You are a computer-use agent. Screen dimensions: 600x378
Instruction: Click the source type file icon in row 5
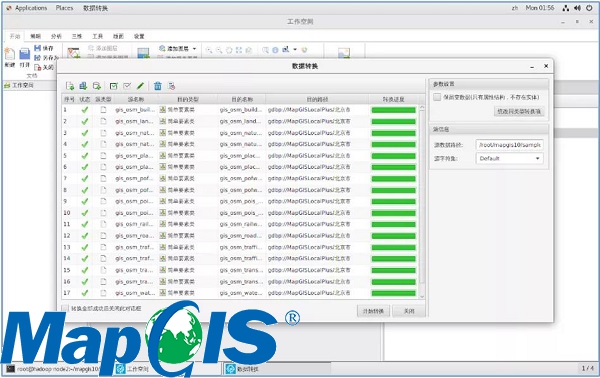click(x=103, y=156)
